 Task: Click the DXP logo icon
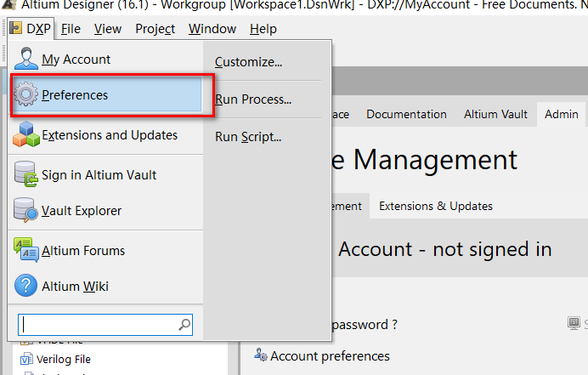(15, 28)
